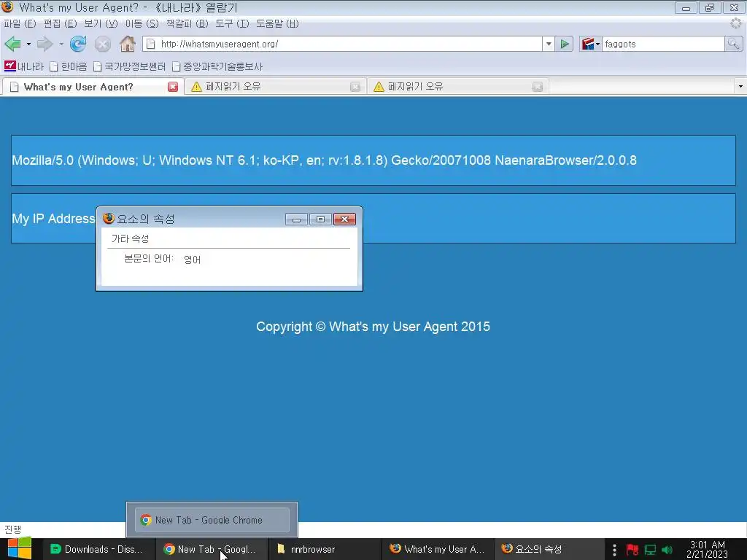Screen dimensions: 747x560
Task: Click 본문의 언어 label in properties dialog
Action: click(149, 259)
